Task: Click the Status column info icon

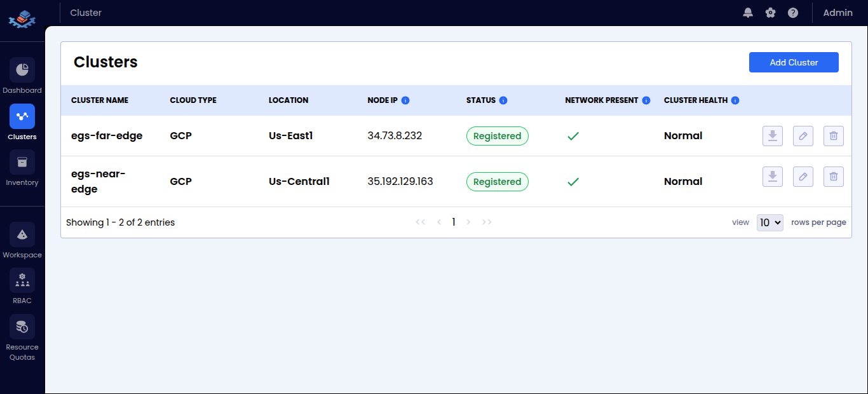Action: click(x=503, y=100)
